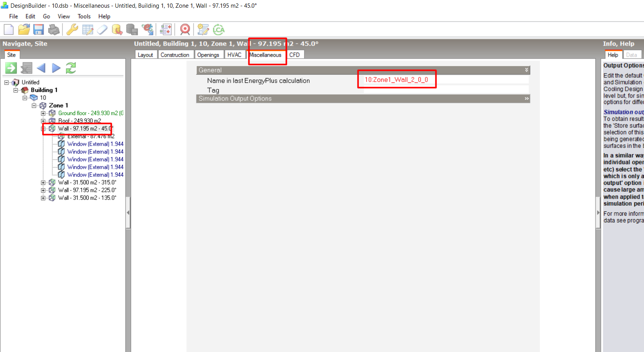Print using the printer toolbar icon

tap(54, 30)
